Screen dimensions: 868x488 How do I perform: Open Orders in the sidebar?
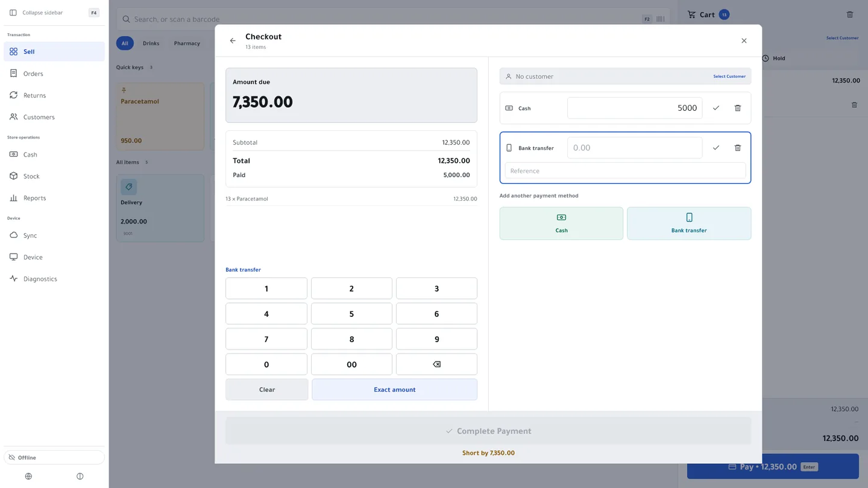click(54, 74)
